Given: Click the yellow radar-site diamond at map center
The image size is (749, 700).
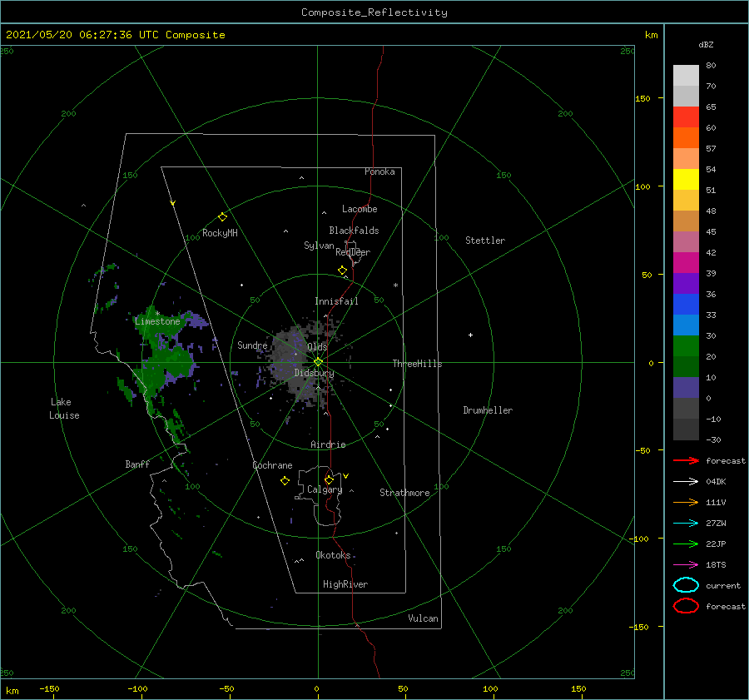Looking at the screenshot, I should [x=318, y=362].
